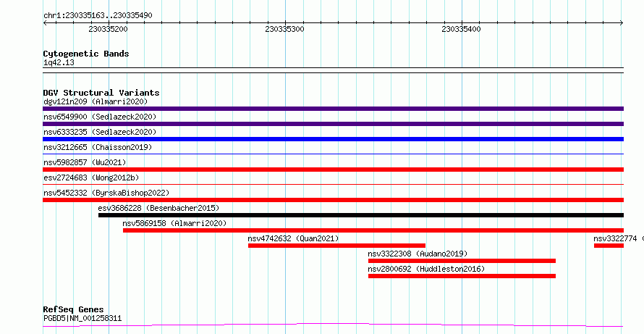Select the black bar under esv3686228
This screenshot has height=334, width=644.
(x=361, y=215)
